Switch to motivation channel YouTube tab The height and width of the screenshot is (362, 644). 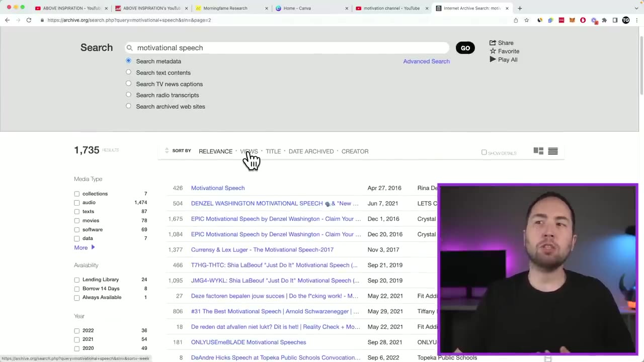point(391,8)
